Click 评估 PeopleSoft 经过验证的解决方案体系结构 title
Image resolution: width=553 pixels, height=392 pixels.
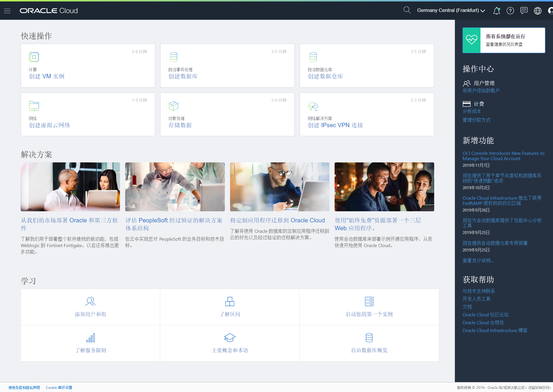[x=174, y=224]
